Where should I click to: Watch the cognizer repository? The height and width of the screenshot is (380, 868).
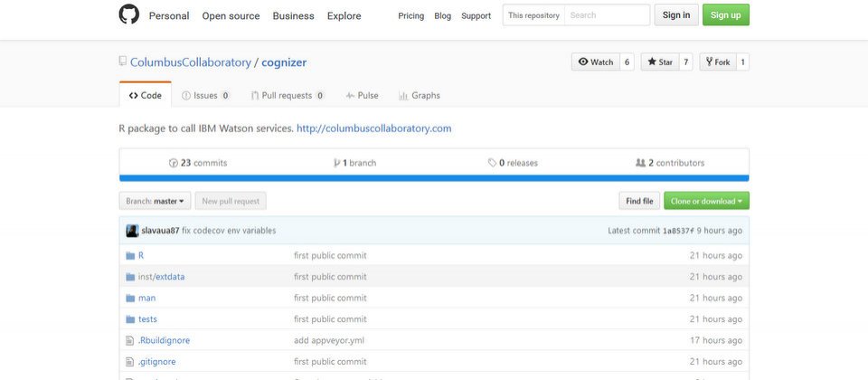pyautogui.click(x=596, y=62)
